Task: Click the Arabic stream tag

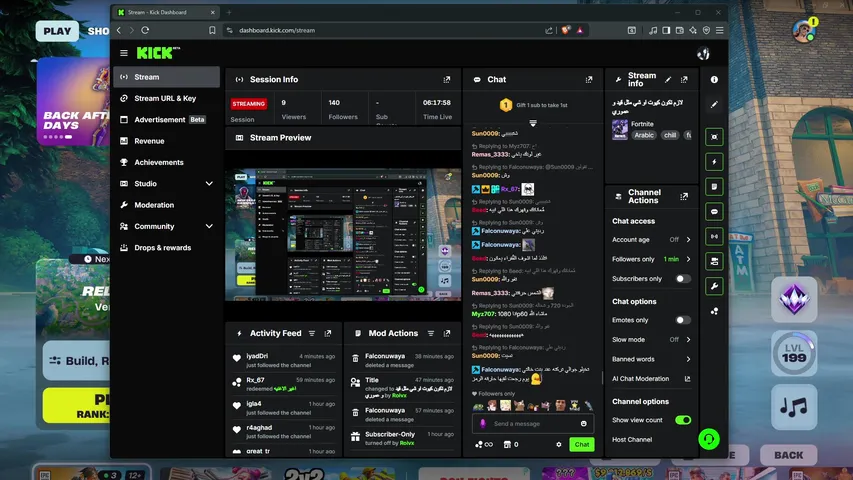Action: click(644, 135)
